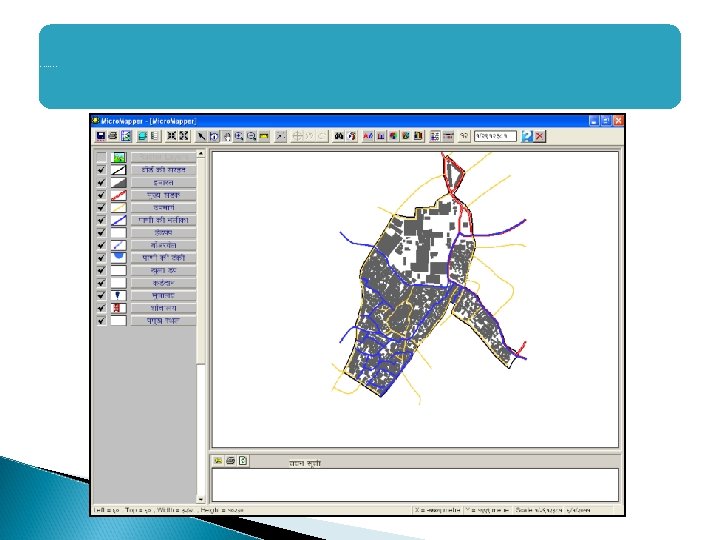Click the red X toolbar icon
The width and height of the screenshot is (720, 540).
tap(540, 136)
